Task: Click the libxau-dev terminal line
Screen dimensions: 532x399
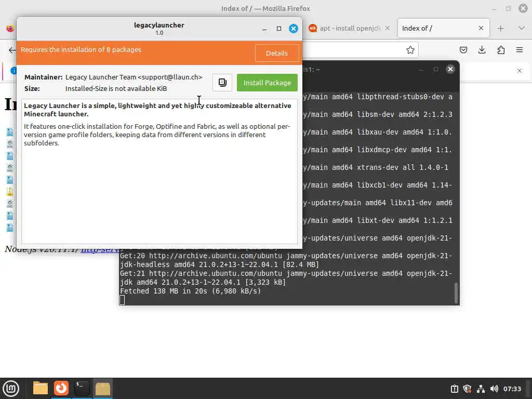Action: [x=378, y=132]
